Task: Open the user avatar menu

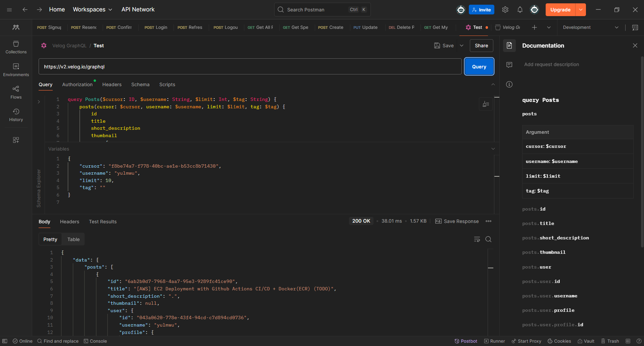Action: coord(535,10)
